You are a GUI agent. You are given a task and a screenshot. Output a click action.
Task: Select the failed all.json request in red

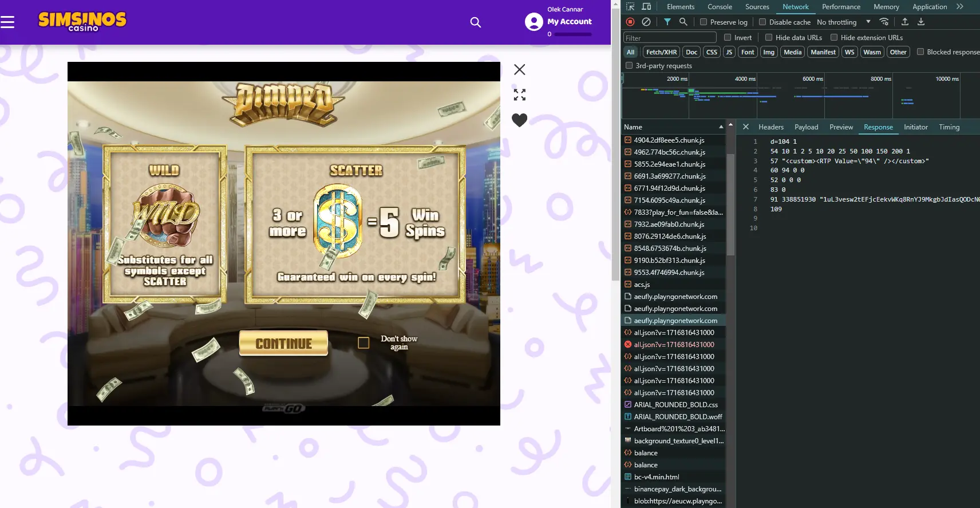[674, 344]
